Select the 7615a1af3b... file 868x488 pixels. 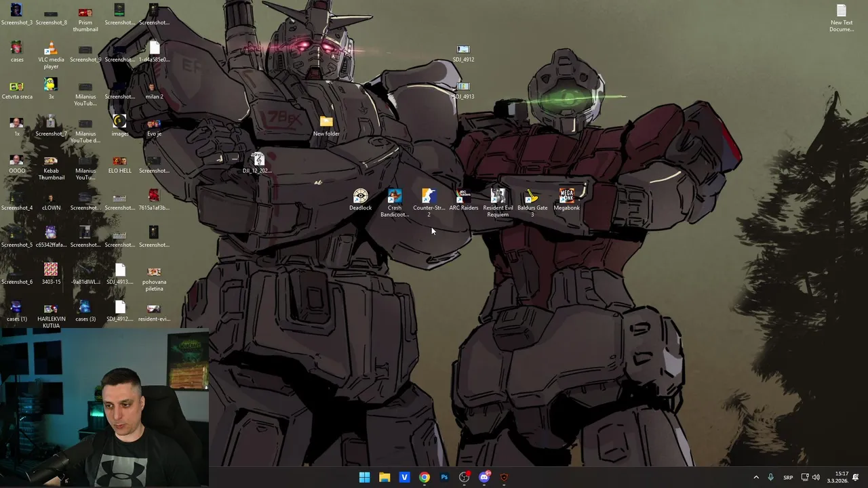pyautogui.click(x=154, y=201)
